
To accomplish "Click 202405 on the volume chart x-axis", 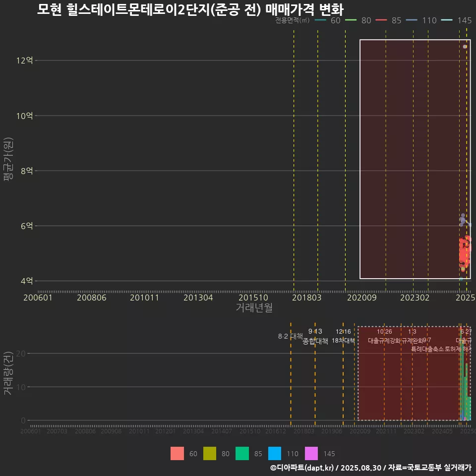I will point(442,431).
